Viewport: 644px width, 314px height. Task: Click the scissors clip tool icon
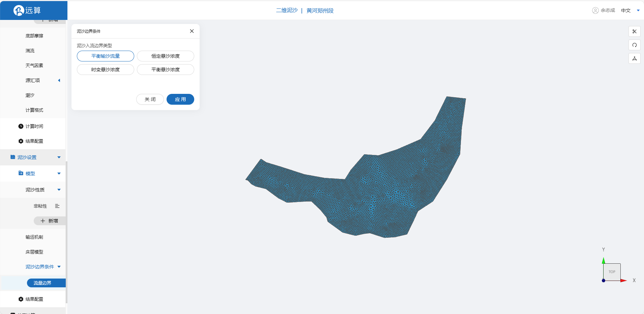click(634, 31)
